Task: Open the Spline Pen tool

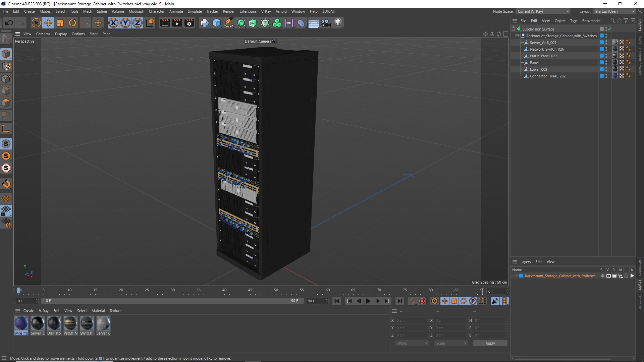Action: [x=229, y=23]
